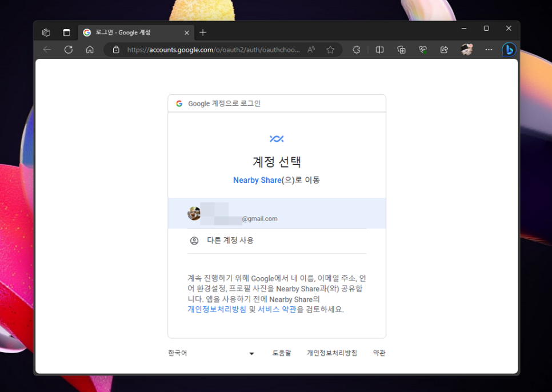Image resolution: width=552 pixels, height=392 pixels.
Task: Open the Extensions puzzle icon
Action: [356, 50]
